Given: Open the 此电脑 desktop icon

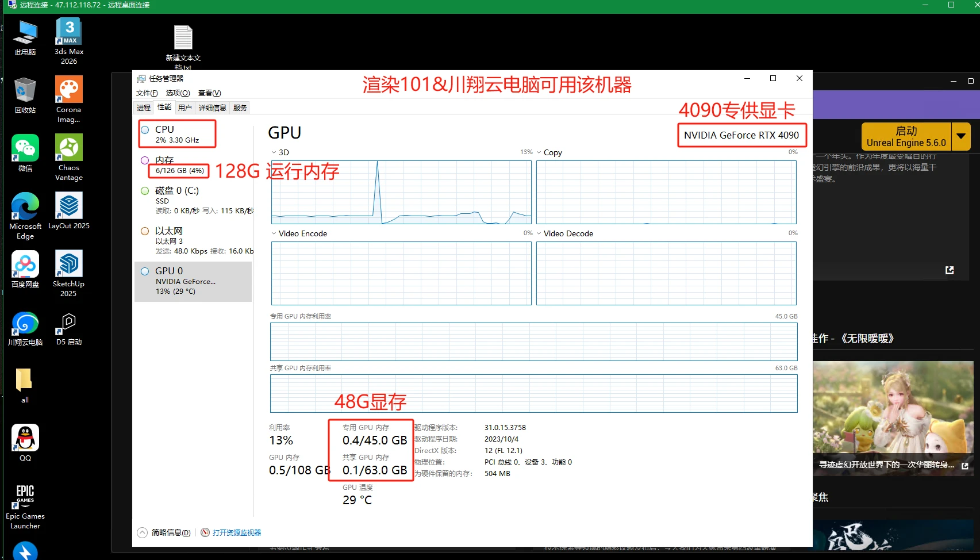Looking at the screenshot, I should (x=25, y=37).
